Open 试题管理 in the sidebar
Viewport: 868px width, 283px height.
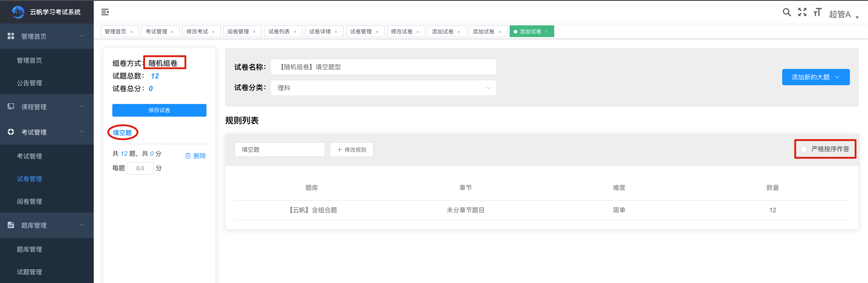[x=30, y=272]
